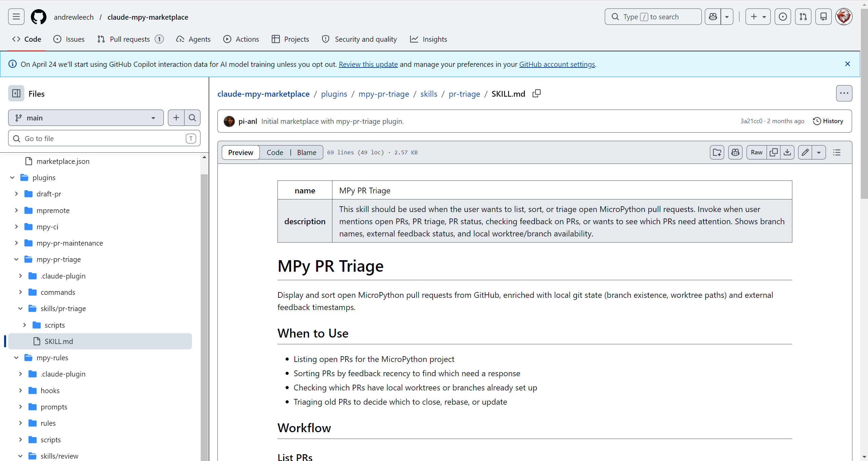
Task: Select the Issues tab
Action: tap(69, 39)
